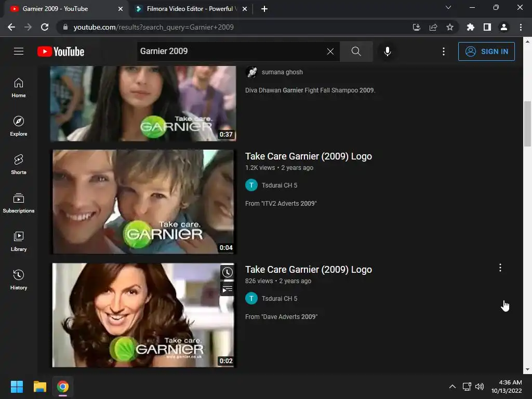The image size is (532, 399).
Task: Open the Chrome three-dot menu
Action: (x=521, y=27)
